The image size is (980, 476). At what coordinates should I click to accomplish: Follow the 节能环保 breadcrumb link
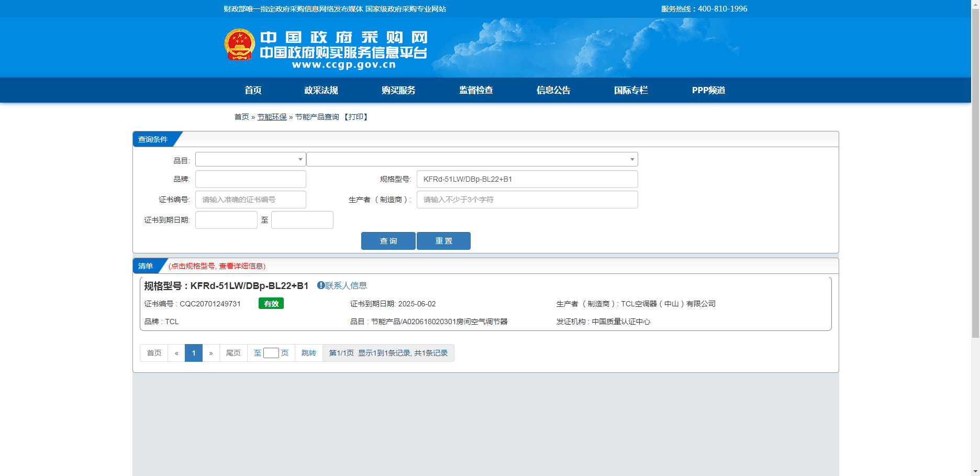272,117
